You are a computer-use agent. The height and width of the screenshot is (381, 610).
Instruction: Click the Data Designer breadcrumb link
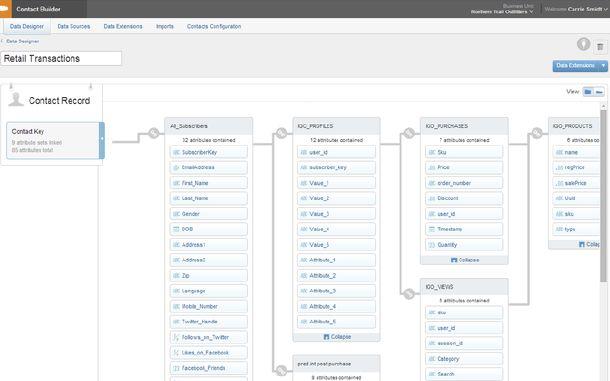pos(23,41)
